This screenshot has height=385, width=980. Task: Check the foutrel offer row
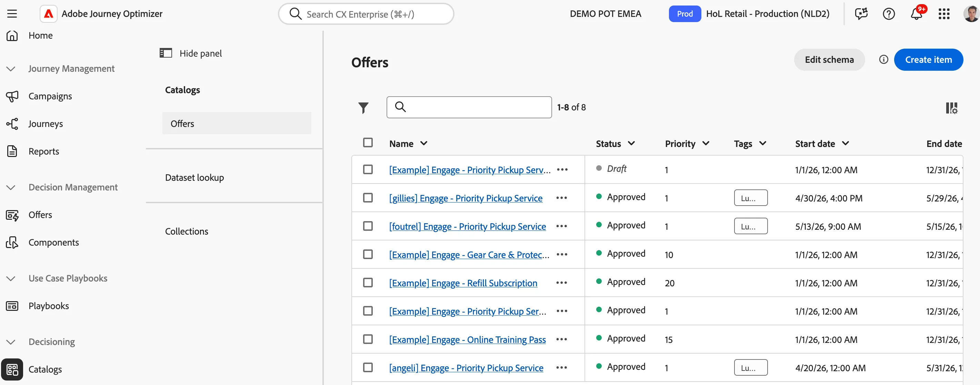pos(368,226)
